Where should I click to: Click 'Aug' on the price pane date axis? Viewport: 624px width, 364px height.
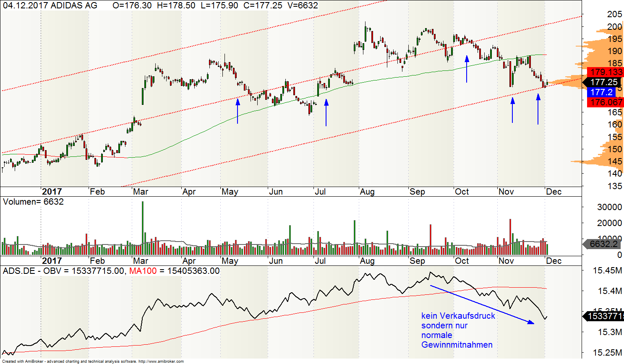[367, 192]
